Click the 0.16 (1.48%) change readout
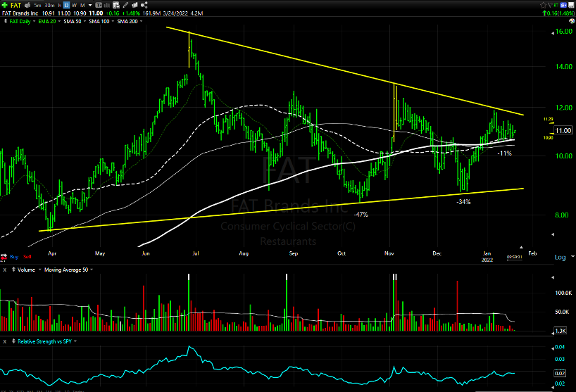576x392 pixels. (558, 13)
